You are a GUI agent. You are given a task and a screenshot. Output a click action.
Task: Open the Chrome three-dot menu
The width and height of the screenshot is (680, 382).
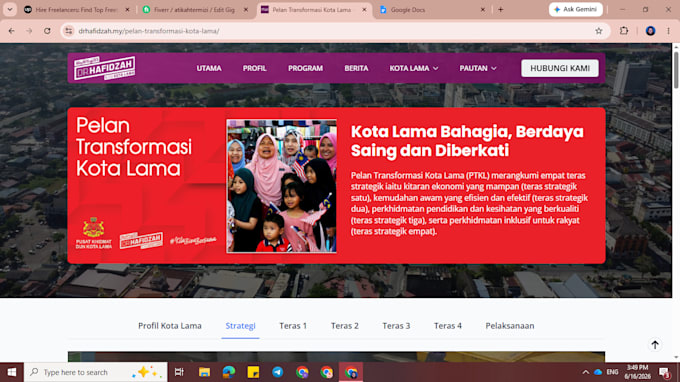668,31
